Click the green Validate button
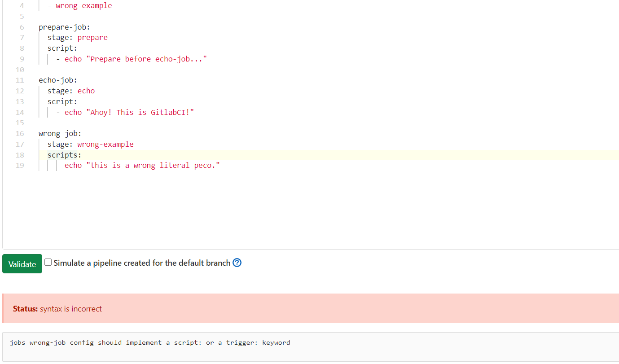619x364 pixels. [x=22, y=264]
